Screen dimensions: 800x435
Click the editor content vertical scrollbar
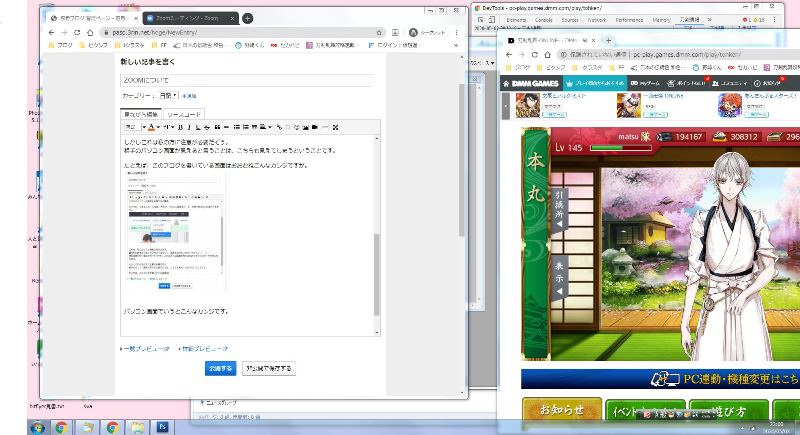[x=377, y=274]
